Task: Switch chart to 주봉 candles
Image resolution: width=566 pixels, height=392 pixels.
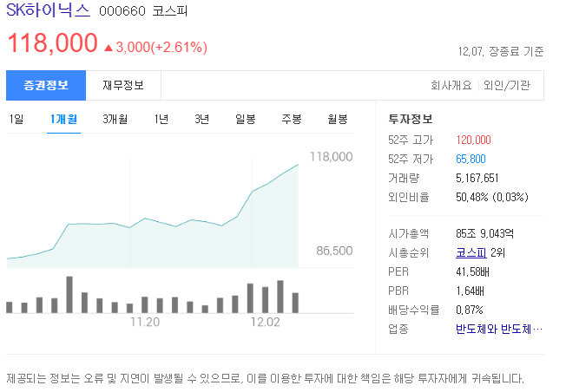Action: click(292, 119)
